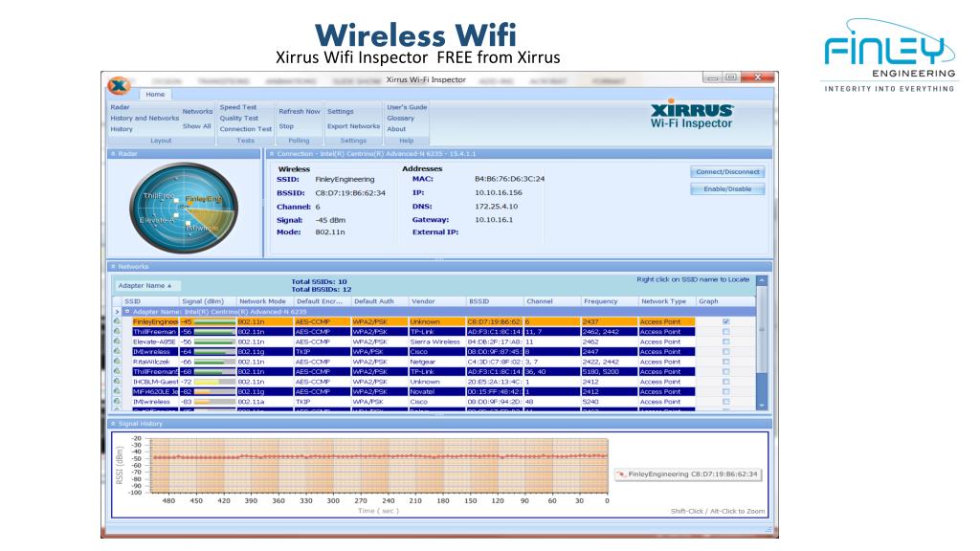This screenshot has height=551, width=980.
Task: Click the FinleyEngineering legend marker icon in Signal History
Action: point(621,474)
